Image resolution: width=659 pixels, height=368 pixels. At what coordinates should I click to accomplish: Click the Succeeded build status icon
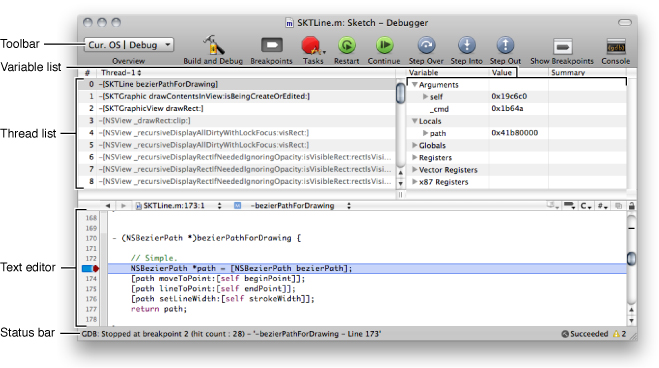coord(565,334)
